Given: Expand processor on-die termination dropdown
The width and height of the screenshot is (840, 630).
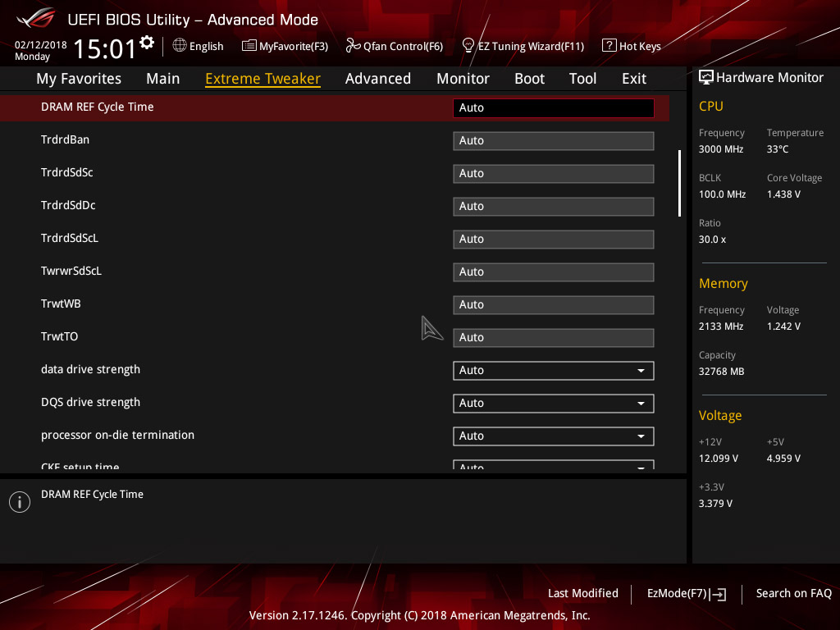Looking at the screenshot, I should pyautogui.click(x=554, y=436).
